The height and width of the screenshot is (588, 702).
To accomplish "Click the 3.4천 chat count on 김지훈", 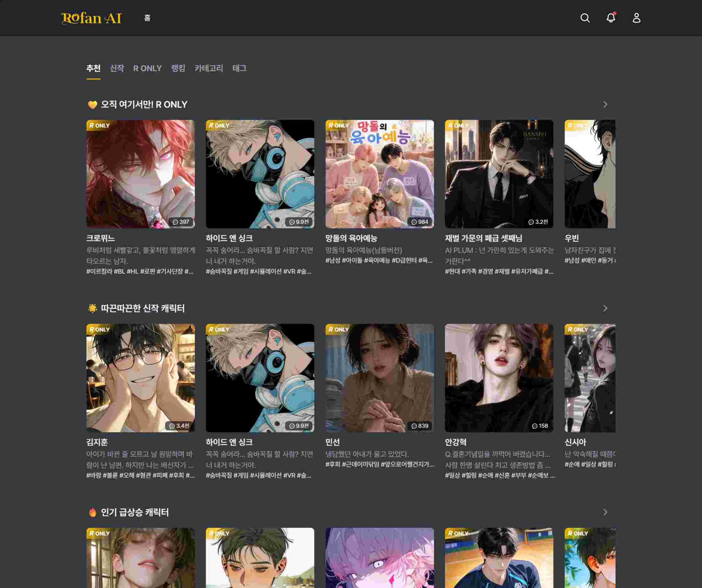I will (179, 426).
